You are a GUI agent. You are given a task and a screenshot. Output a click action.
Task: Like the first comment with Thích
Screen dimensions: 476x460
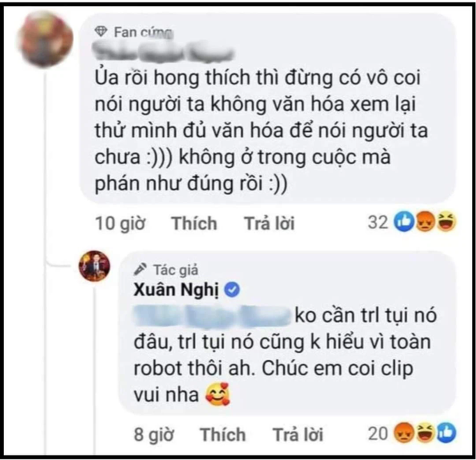(x=194, y=223)
